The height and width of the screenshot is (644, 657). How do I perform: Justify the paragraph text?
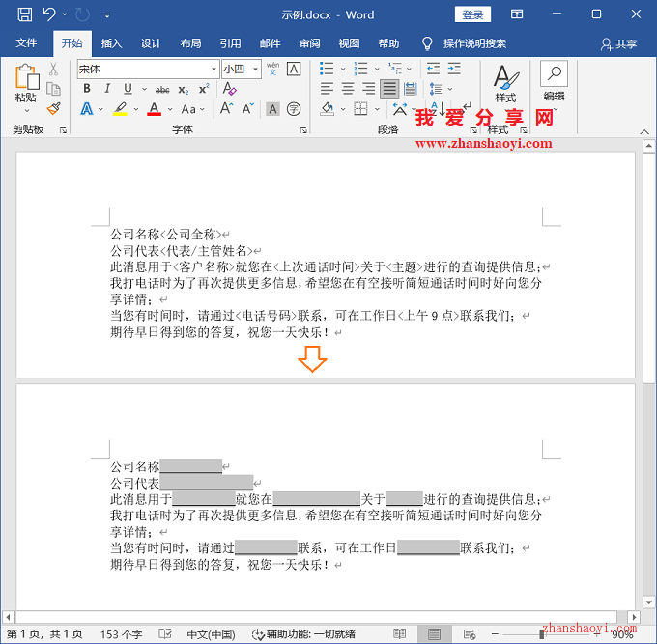[x=389, y=89]
